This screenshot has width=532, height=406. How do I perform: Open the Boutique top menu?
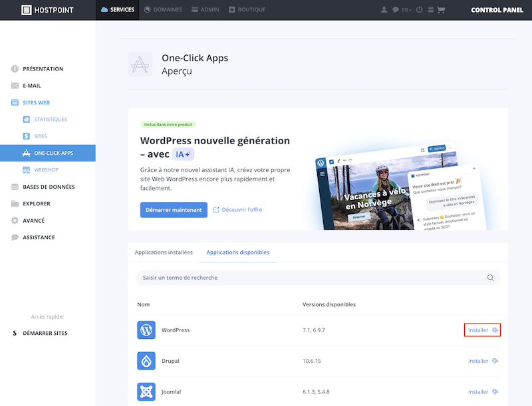pyautogui.click(x=247, y=10)
